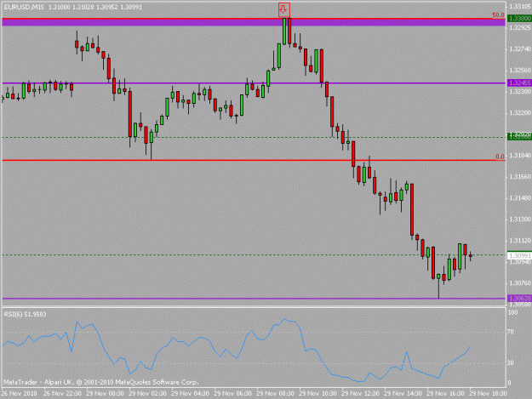Click the EURUSD,M15 chart title
Screen dimensions: 532x399
pos(24,7)
